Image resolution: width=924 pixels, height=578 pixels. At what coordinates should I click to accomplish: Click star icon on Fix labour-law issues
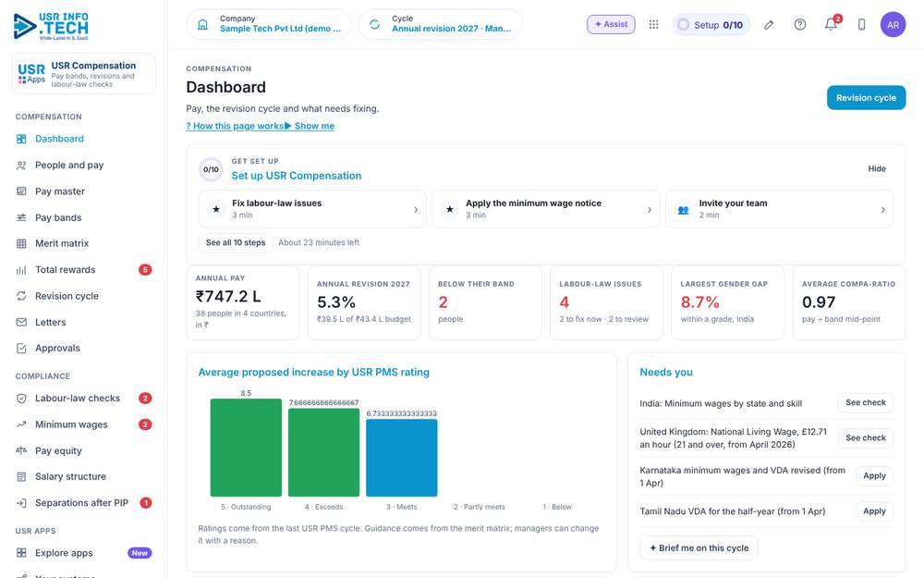click(x=216, y=209)
